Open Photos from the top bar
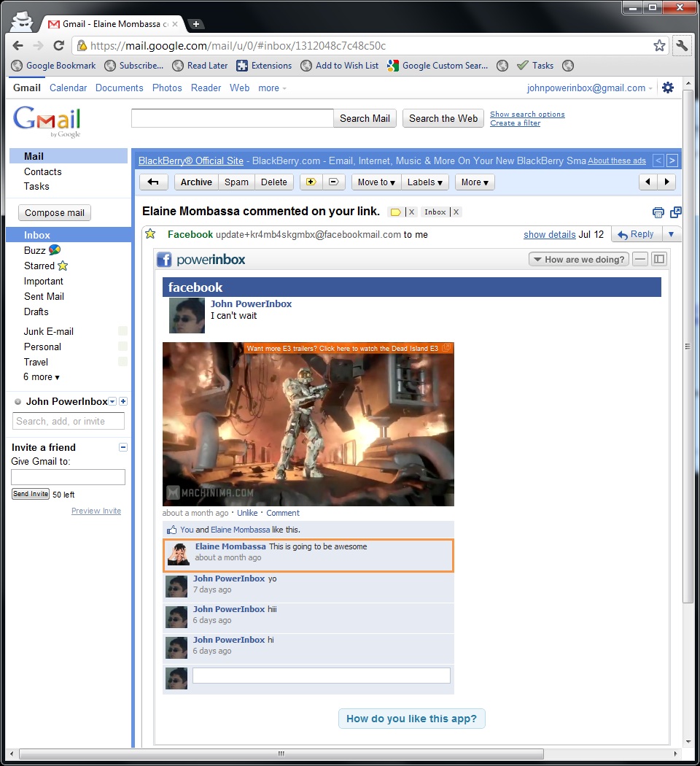 pos(167,88)
